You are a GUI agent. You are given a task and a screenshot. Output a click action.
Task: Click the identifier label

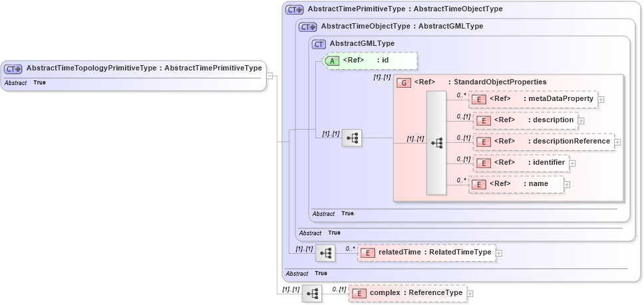coord(549,162)
